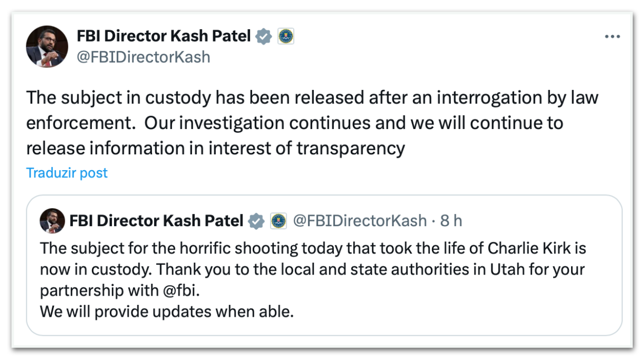Click the quoted post's "FBI Director Kash Patel" name
The height and width of the screenshot is (361, 644).
pos(156,221)
